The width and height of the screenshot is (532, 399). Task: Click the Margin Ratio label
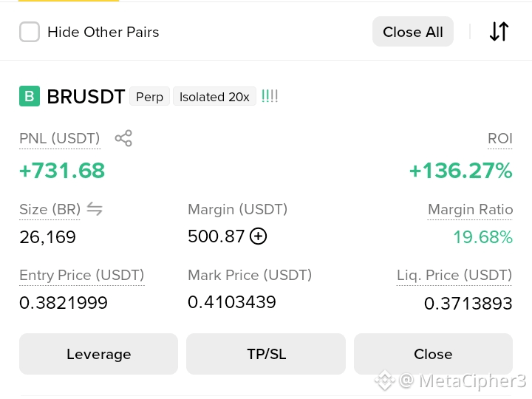[x=470, y=209]
